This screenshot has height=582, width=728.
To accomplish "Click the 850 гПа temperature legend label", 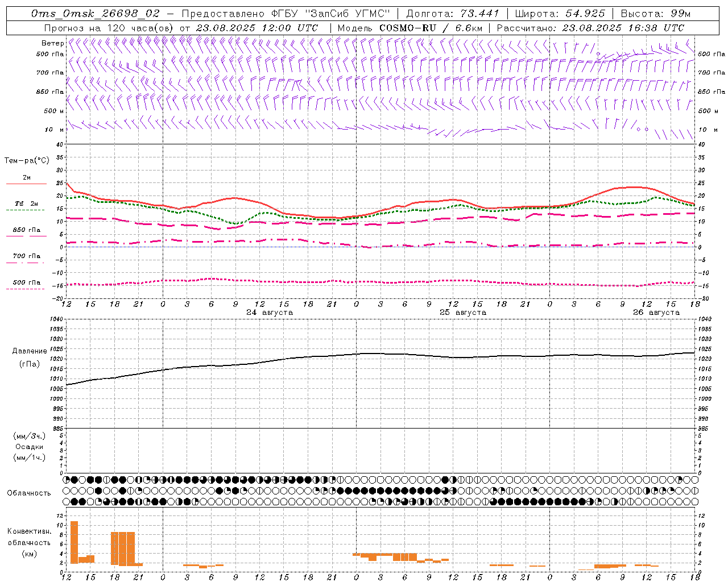I will pos(27,230).
